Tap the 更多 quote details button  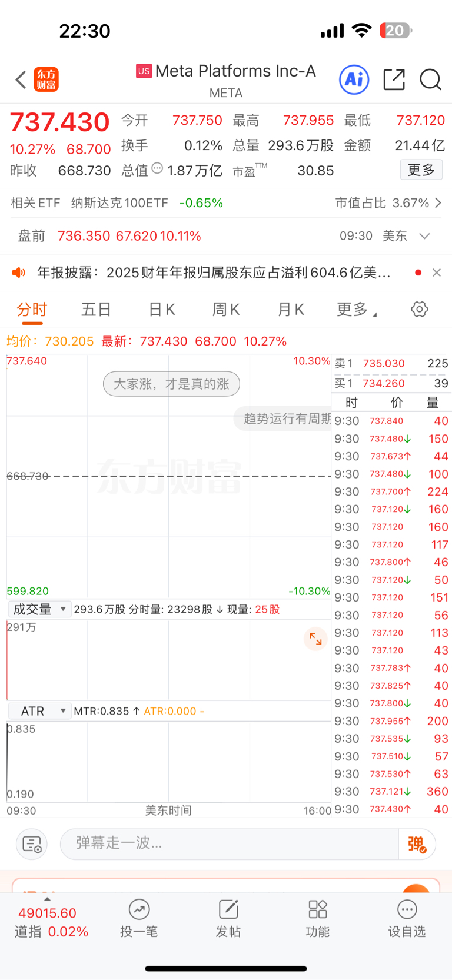coord(421,170)
